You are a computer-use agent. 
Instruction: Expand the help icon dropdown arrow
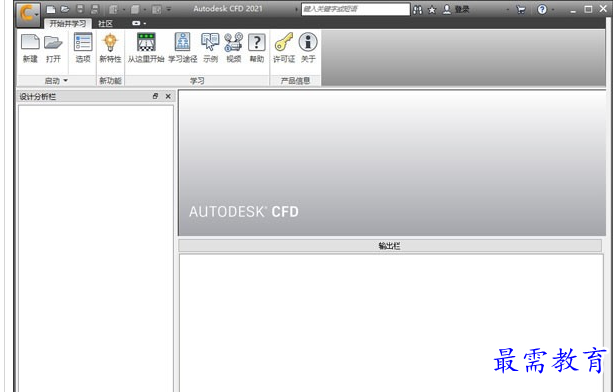click(x=553, y=9)
